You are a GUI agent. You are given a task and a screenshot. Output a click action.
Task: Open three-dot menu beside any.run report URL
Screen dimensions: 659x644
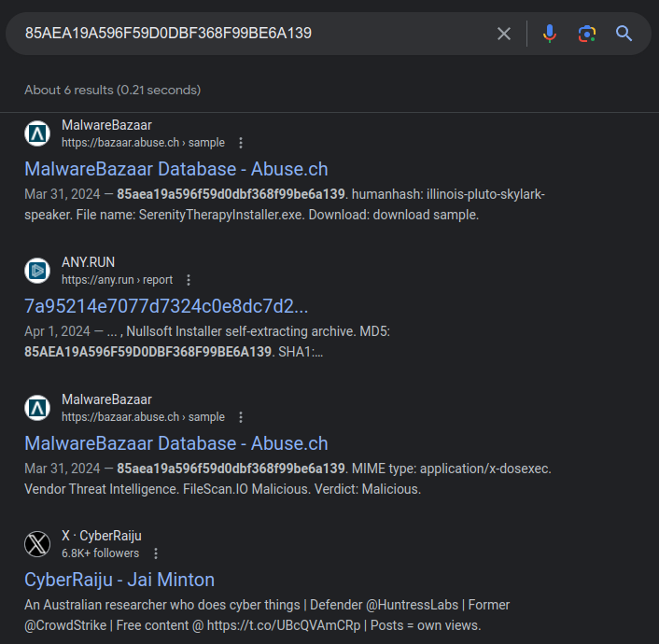coord(189,280)
